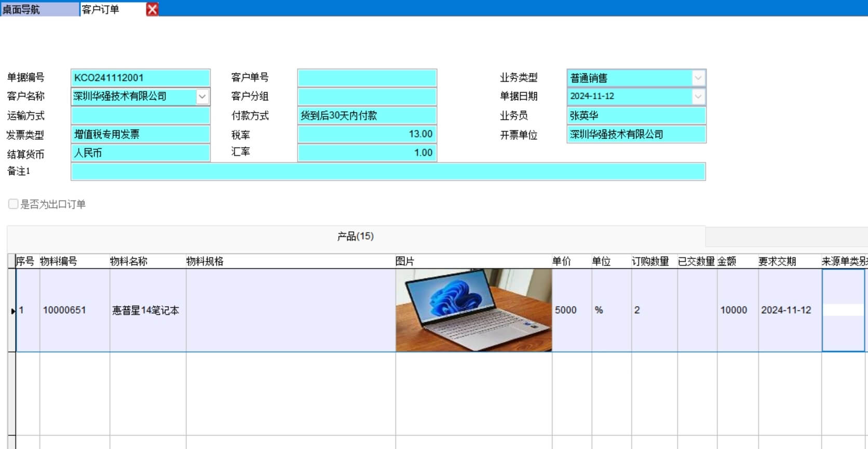Image resolution: width=868 pixels, height=449 pixels.
Task: Open the 单据日期 date dropdown
Action: pyautogui.click(x=698, y=97)
